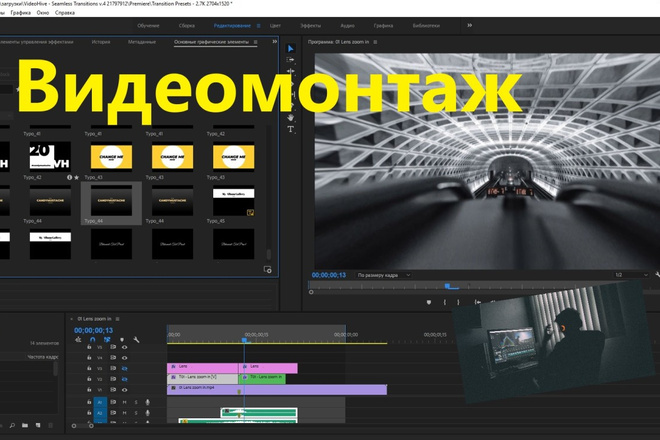Open the Essential Graphics panel menu
660x440 pixels.
[255, 42]
